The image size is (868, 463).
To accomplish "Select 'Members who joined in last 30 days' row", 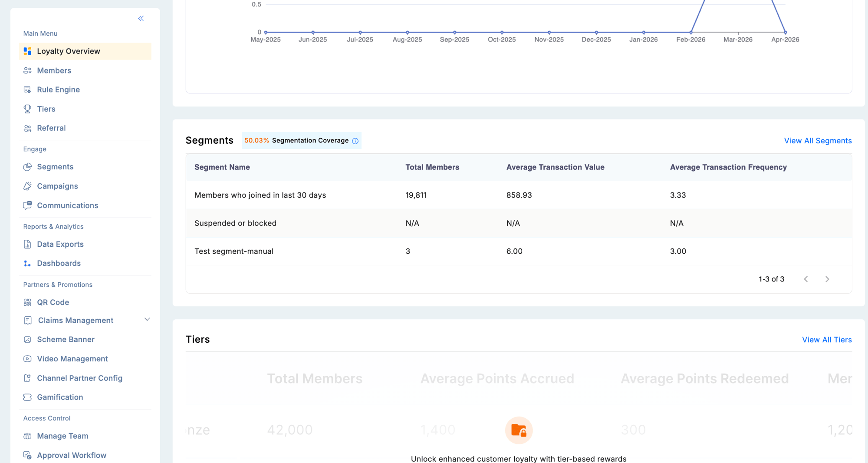I will pyautogui.click(x=519, y=195).
